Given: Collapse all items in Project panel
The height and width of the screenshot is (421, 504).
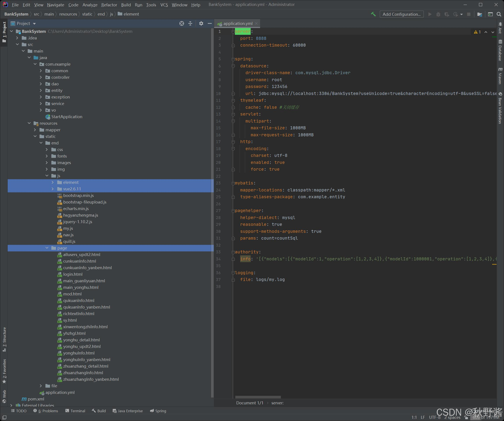Looking at the screenshot, I should pyautogui.click(x=190, y=23).
